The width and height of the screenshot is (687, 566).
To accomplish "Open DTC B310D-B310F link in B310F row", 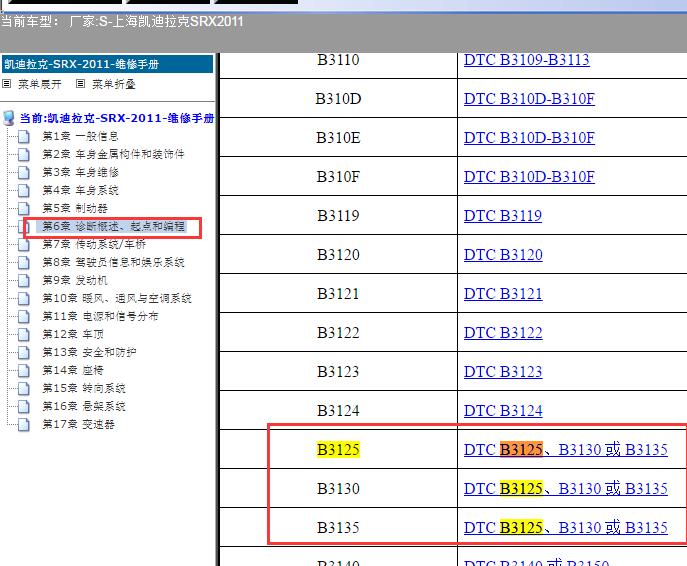I will (529, 177).
